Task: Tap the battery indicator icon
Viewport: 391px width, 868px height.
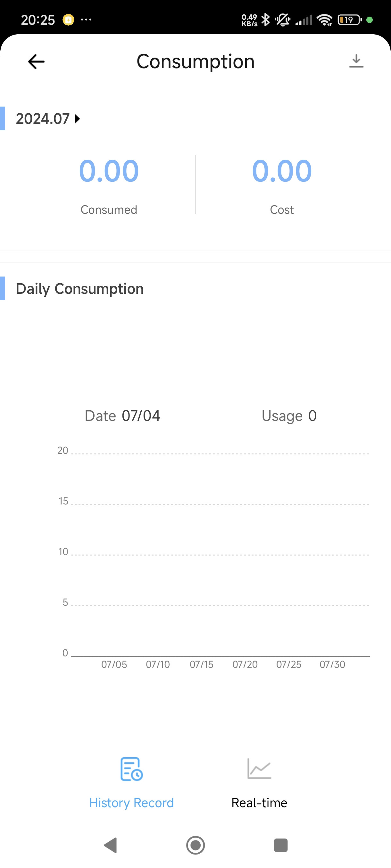Action: tap(349, 20)
